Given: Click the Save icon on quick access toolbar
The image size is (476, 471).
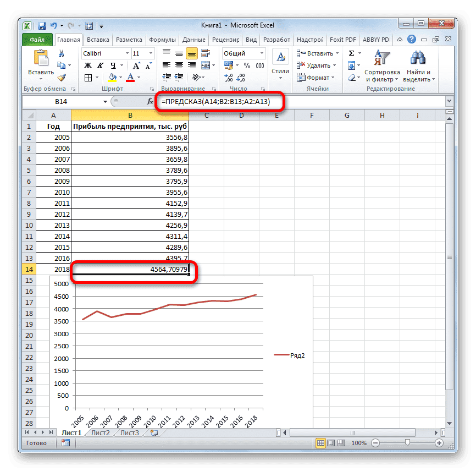Looking at the screenshot, I should tap(41, 25).
